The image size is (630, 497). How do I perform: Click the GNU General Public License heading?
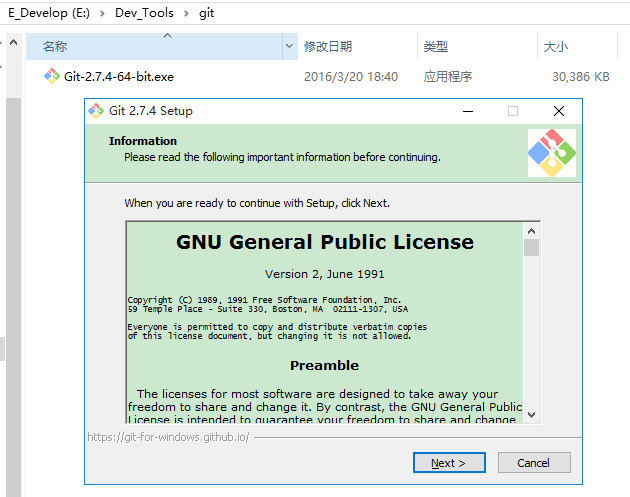(x=325, y=242)
